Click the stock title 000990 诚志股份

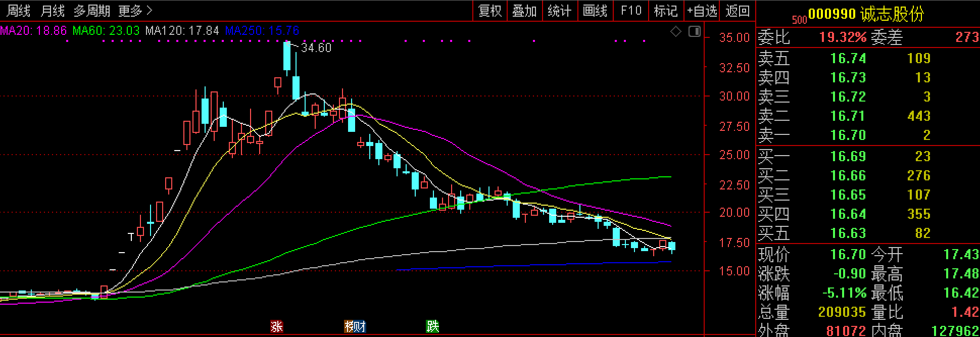tap(866, 14)
